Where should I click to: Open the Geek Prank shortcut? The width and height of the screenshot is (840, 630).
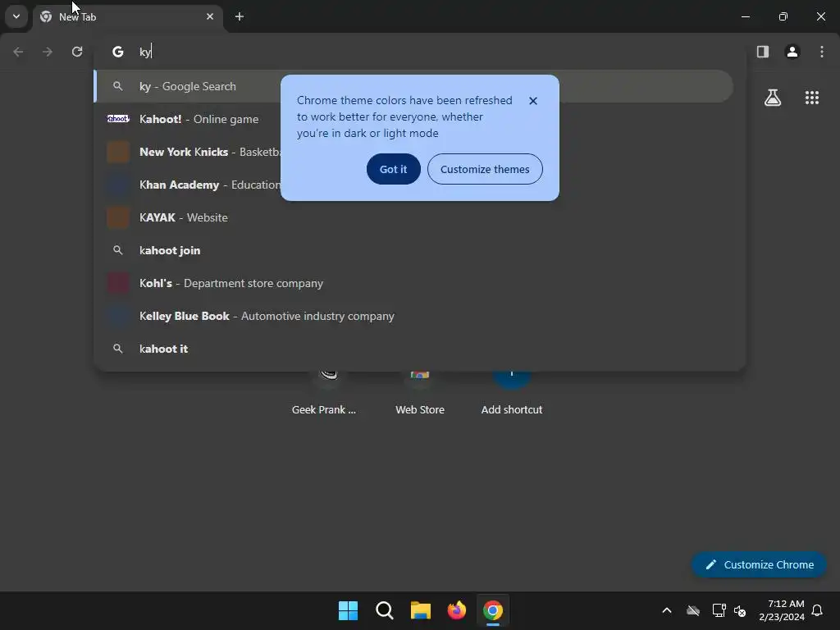click(324, 394)
